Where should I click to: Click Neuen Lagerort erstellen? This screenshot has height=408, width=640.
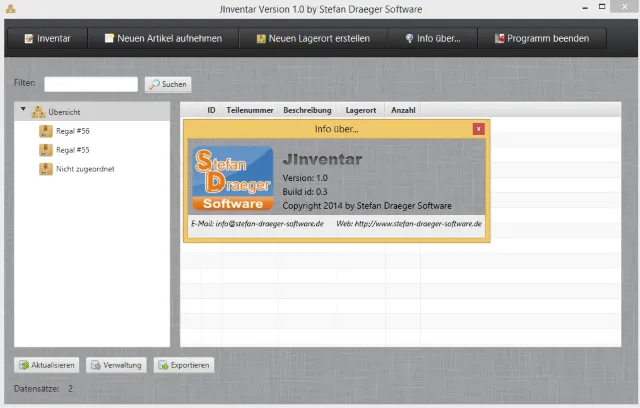312,39
